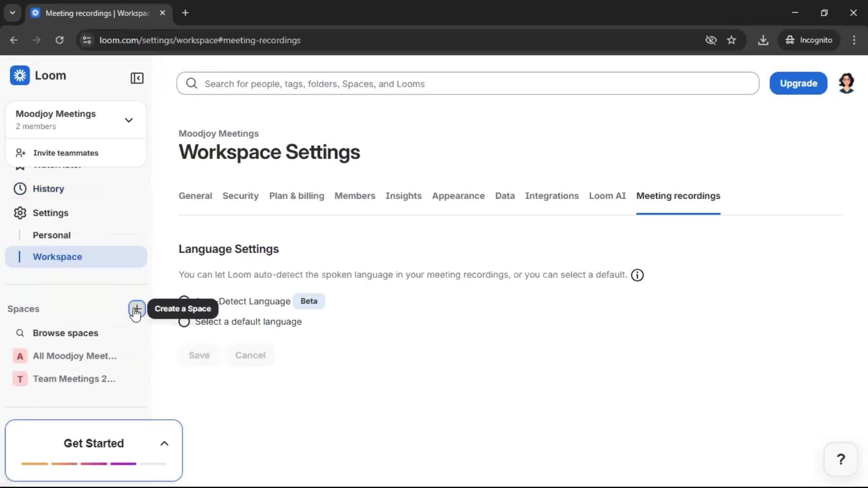Click the Language Settings info icon
Image resolution: width=868 pixels, height=488 pixels.
pyautogui.click(x=637, y=275)
